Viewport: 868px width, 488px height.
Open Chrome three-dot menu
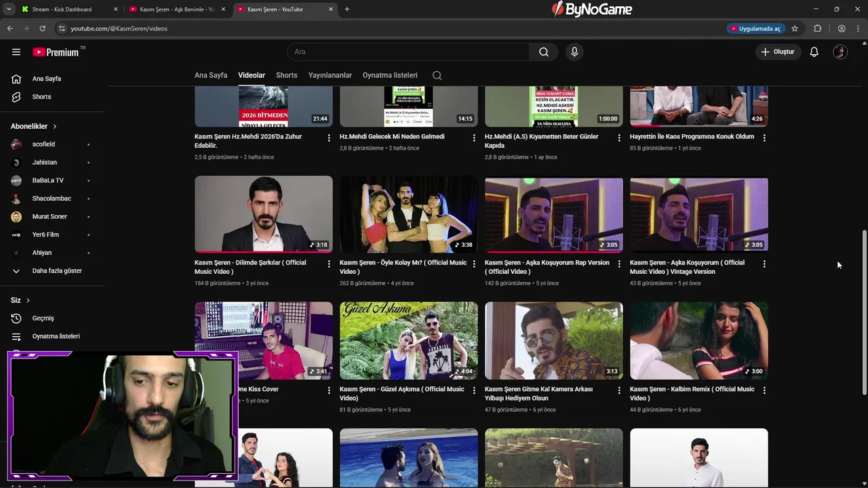(858, 28)
